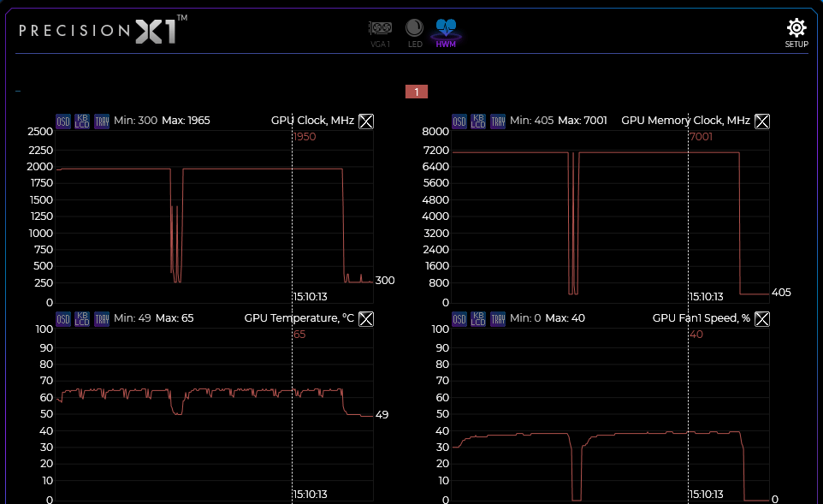Image resolution: width=823 pixels, height=504 pixels.
Task: Toggle KB LCD for GPU Fan1 Speed graph
Action: [x=478, y=318]
